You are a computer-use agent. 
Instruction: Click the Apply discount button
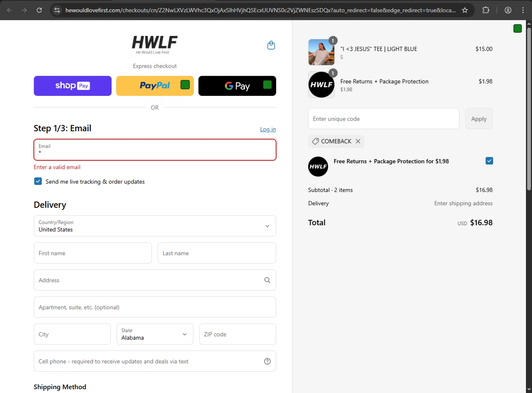(479, 119)
